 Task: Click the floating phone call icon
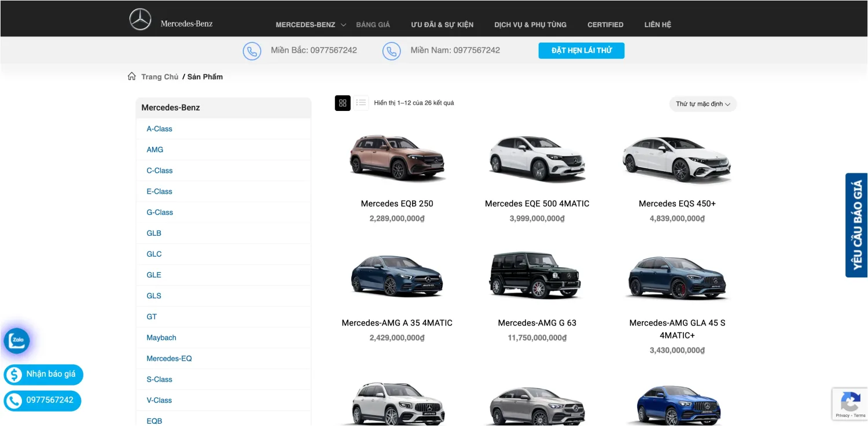pos(13,401)
